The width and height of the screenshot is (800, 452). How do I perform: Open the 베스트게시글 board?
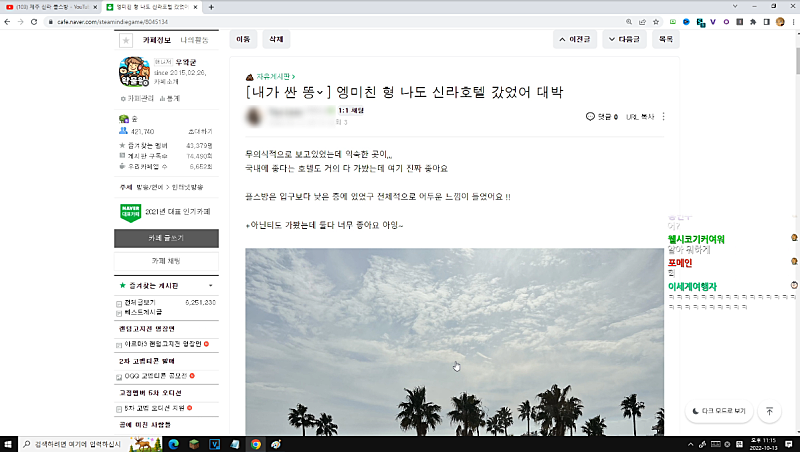143,312
